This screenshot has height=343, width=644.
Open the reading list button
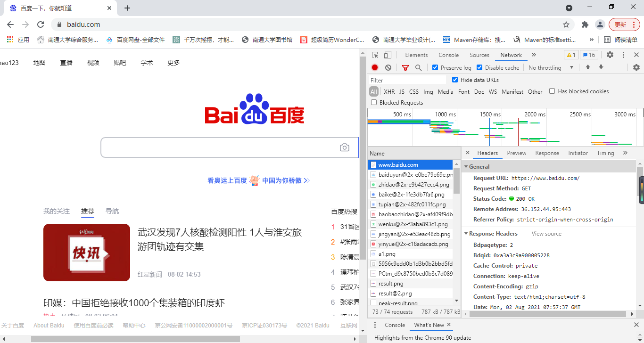coord(620,40)
